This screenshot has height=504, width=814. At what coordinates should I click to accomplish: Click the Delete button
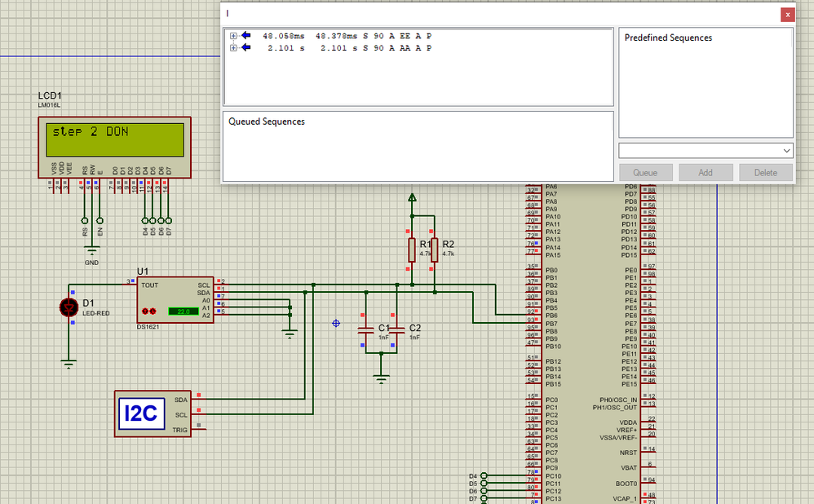click(766, 172)
